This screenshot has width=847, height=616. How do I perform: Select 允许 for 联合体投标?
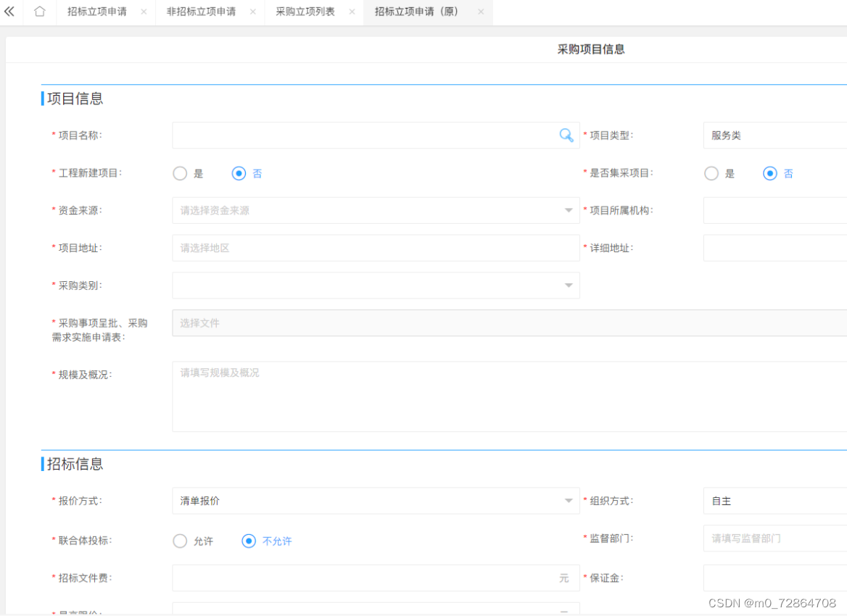pos(180,541)
